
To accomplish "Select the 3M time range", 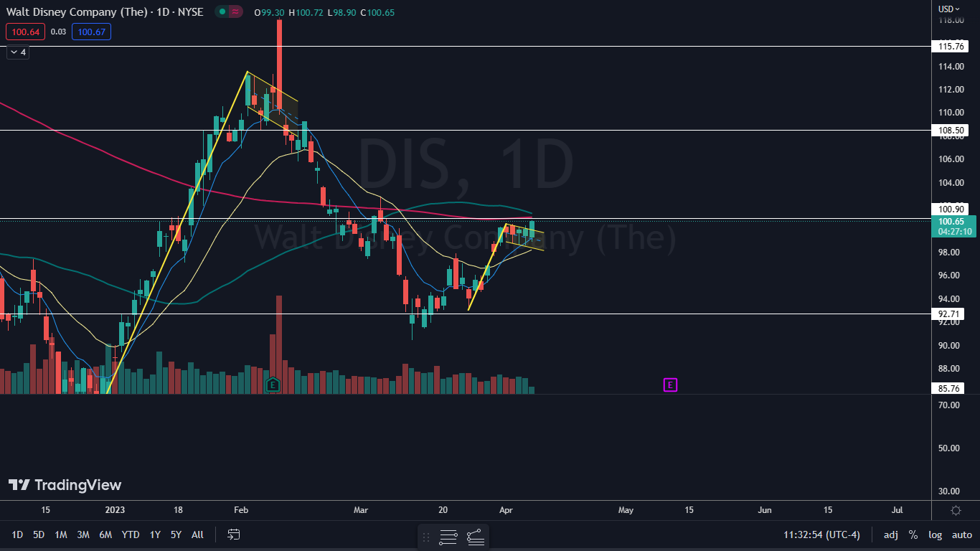I will coord(83,534).
